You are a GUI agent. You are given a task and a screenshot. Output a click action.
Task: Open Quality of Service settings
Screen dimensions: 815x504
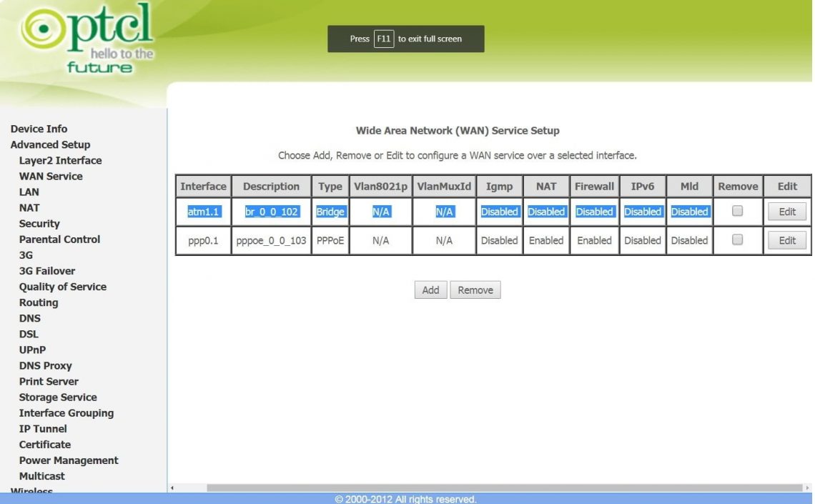[62, 286]
